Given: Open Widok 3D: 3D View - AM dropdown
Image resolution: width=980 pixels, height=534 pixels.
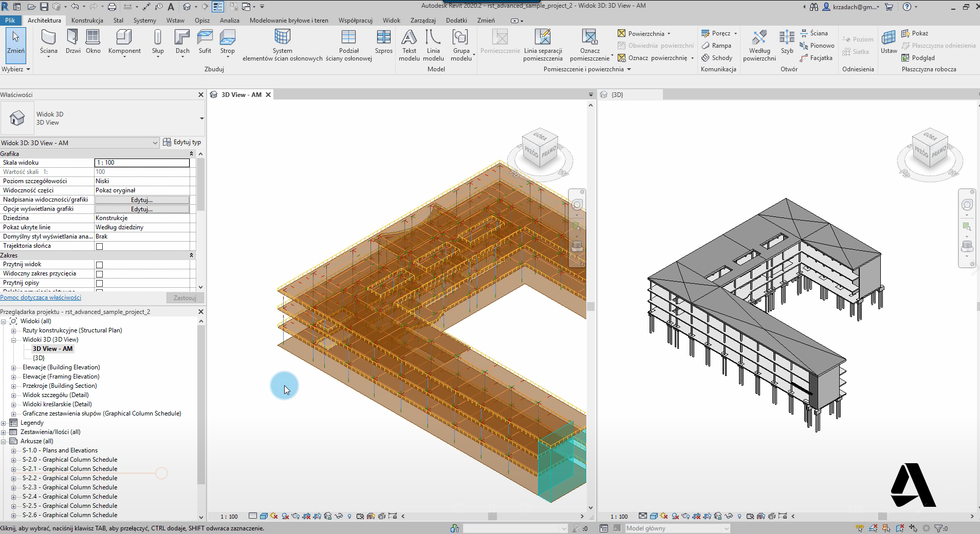Looking at the screenshot, I should [x=79, y=143].
